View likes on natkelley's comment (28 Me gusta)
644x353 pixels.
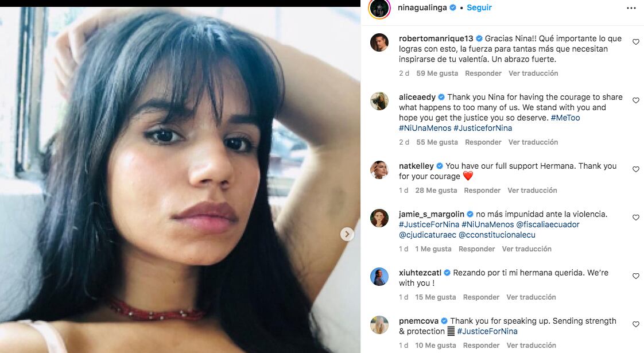pyautogui.click(x=436, y=190)
